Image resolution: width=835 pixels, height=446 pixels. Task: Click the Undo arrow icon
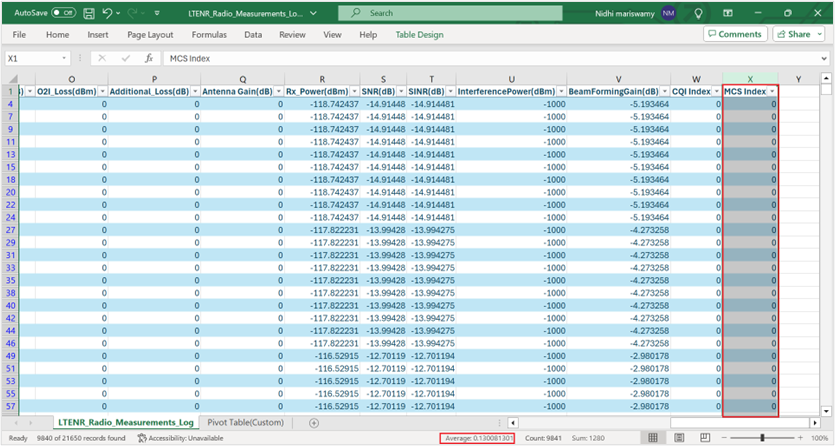tap(109, 13)
